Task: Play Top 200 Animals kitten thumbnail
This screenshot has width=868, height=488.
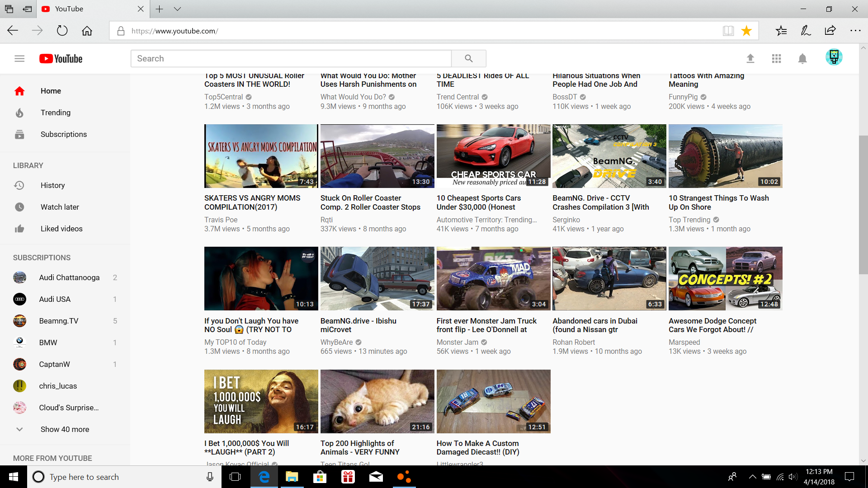Action: (x=377, y=402)
